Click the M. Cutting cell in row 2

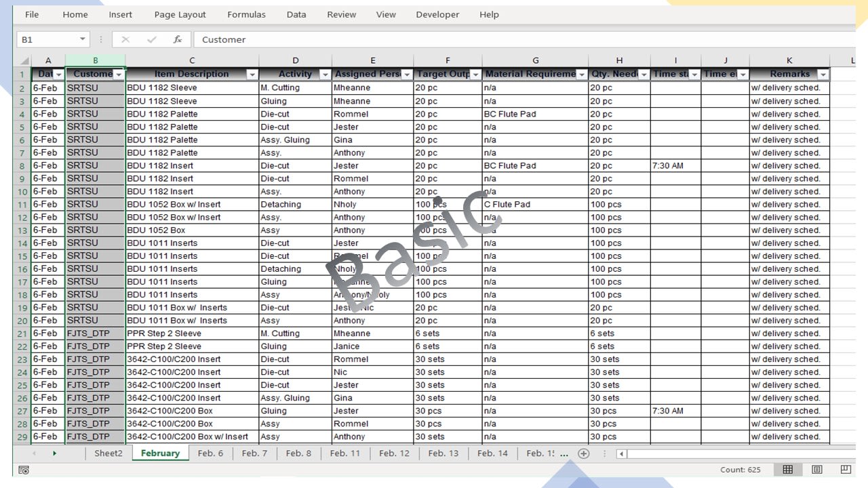coord(295,88)
